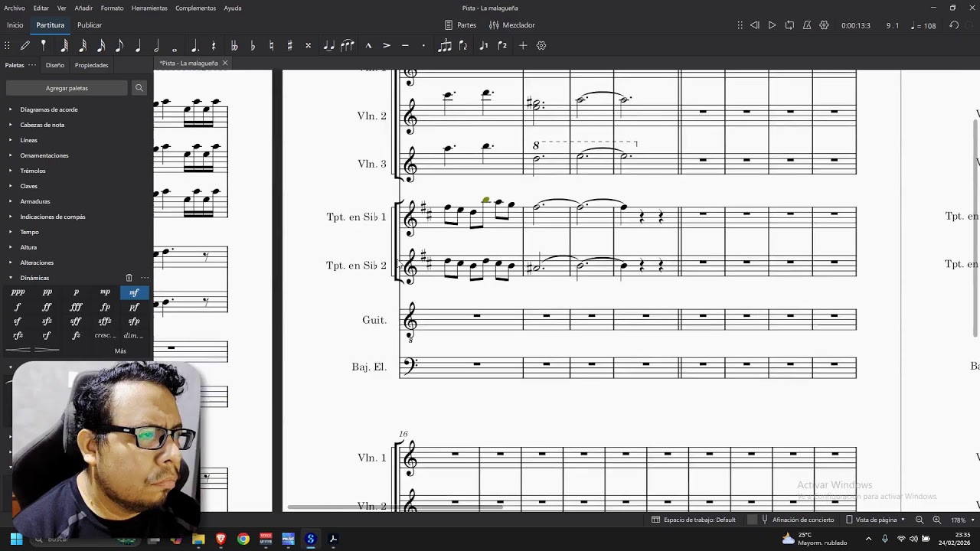
Task: Apply the double flat accidental
Action: 234,46
